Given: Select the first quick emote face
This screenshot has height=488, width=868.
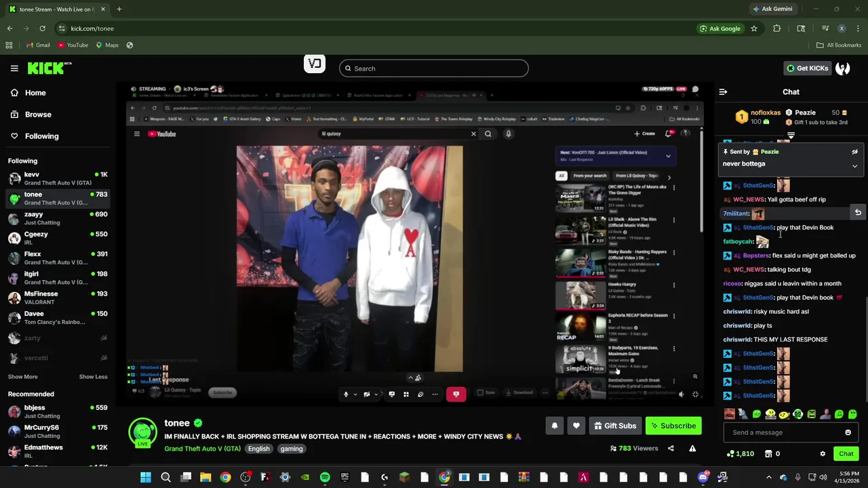Looking at the screenshot, I should click(x=730, y=414).
